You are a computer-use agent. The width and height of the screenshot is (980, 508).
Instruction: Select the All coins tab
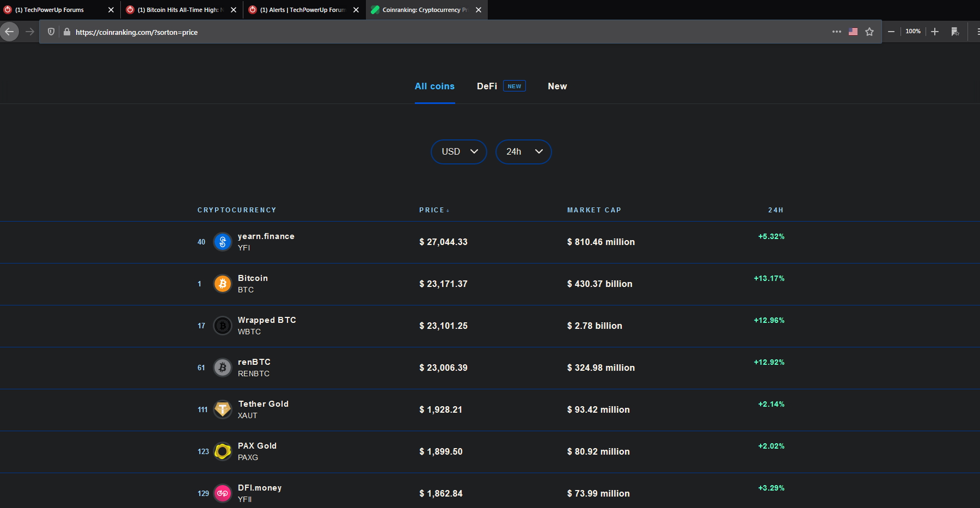(x=434, y=86)
